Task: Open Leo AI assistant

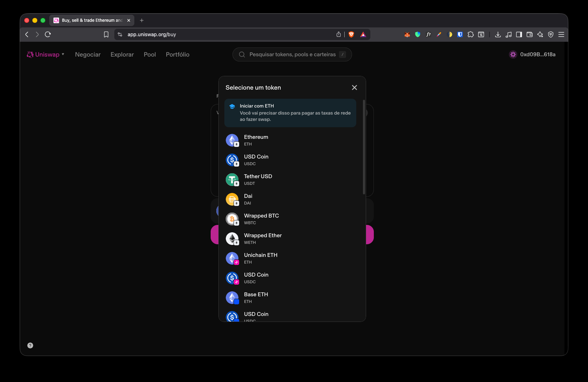Action: click(540, 34)
